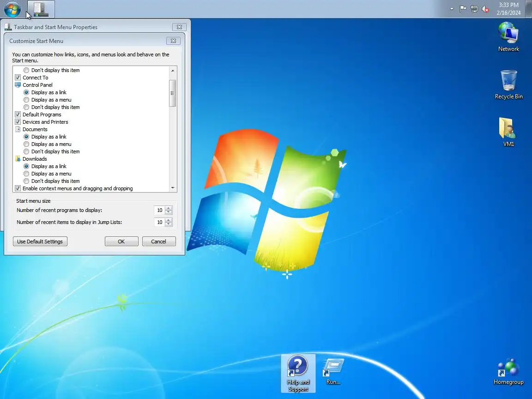Image resolution: width=532 pixels, height=399 pixels.
Task: Select the Homegroup desktop shortcut
Action: click(x=508, y=372)
